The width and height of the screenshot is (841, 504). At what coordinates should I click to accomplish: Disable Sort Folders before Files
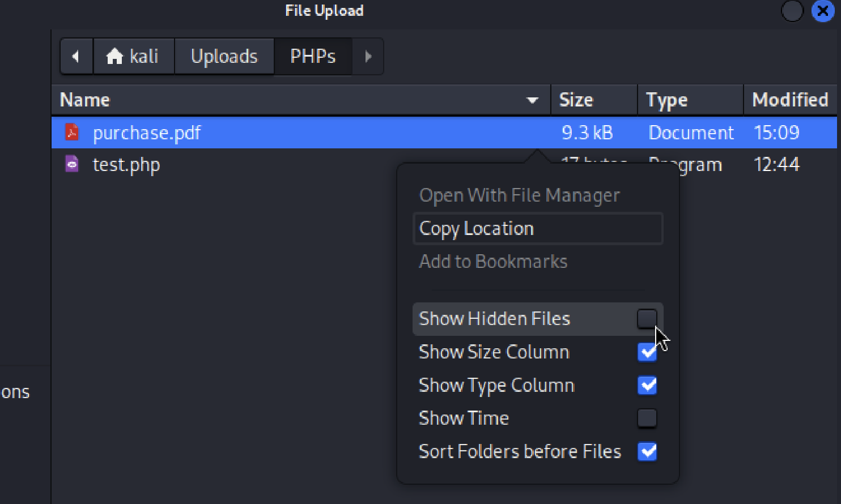click(647, 452)
